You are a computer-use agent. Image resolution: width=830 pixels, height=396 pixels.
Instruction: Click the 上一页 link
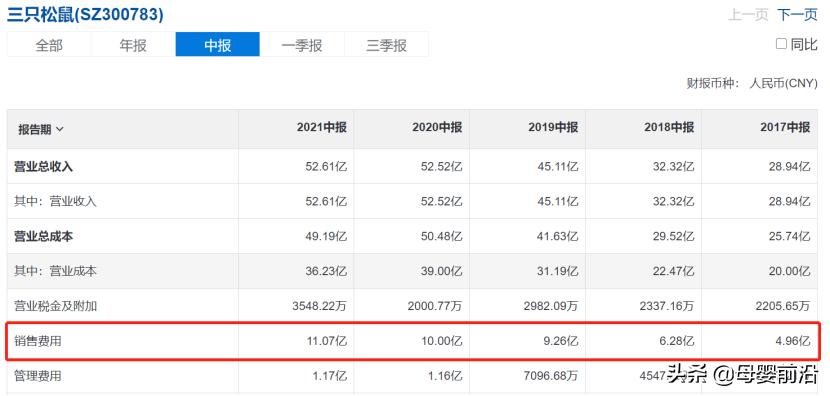pos(748,14)
